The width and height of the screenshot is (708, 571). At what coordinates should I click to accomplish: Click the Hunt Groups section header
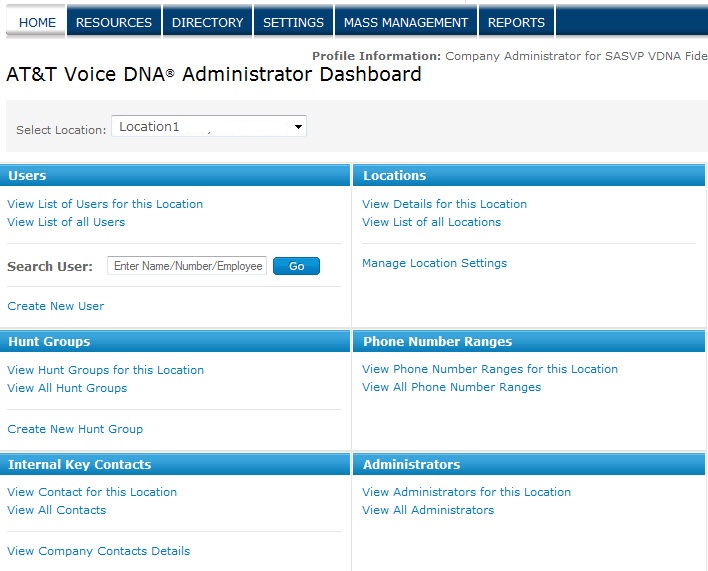[175, 341]
